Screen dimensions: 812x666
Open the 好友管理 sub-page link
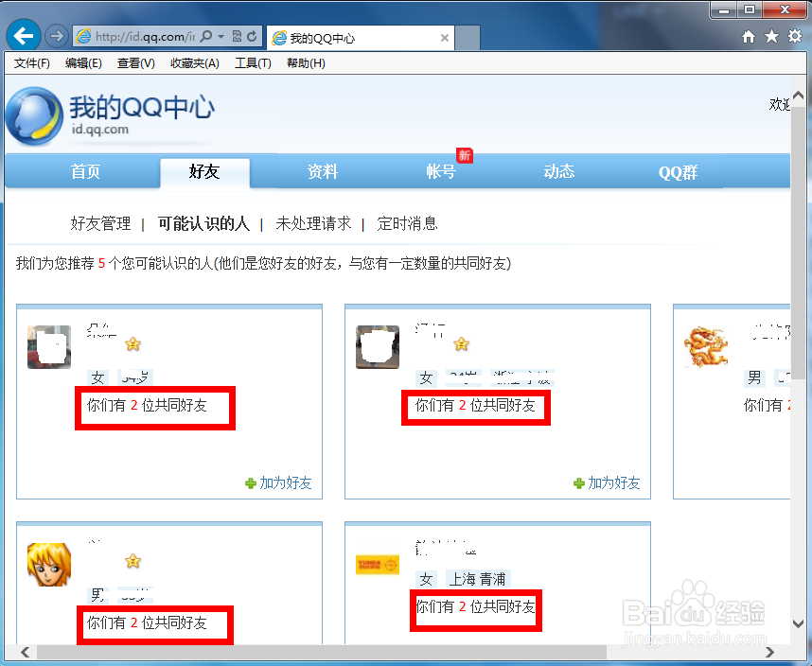pos(101,223)
